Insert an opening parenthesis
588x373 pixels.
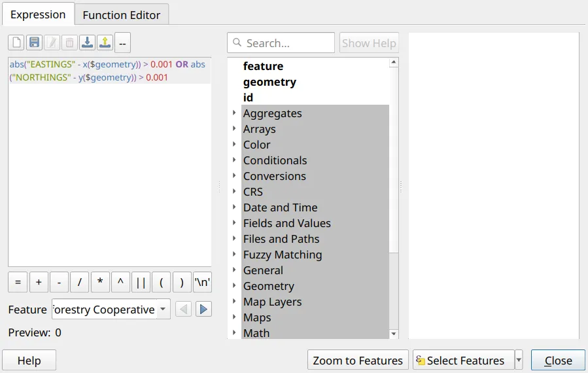tap(162, 282)
